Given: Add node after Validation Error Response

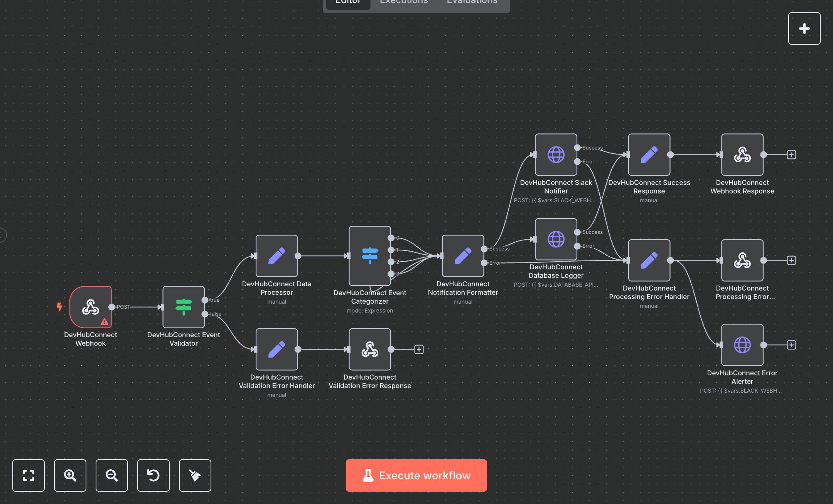Looking at the screenshot, I should (x=419, y=349).
